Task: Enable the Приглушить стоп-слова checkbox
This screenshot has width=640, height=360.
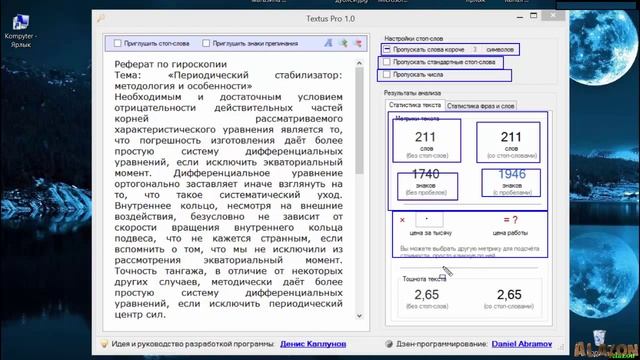Action: pos(118,43)
